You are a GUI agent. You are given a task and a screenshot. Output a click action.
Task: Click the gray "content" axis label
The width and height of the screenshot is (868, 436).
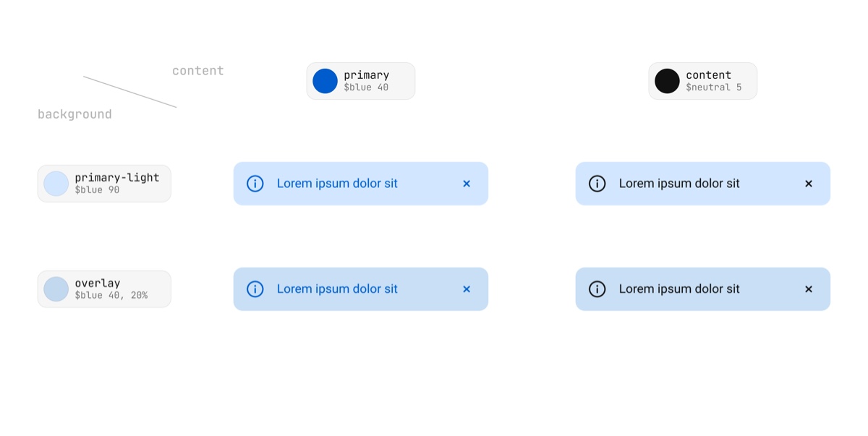pyautogui.click(x=197, y=71)
